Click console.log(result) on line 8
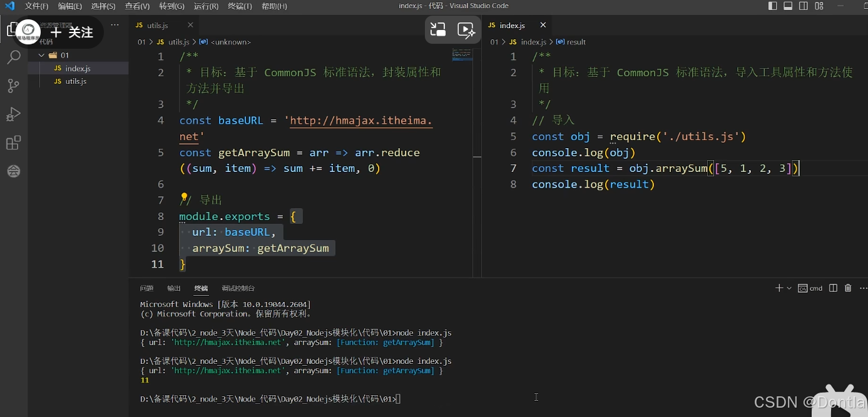This screenshot has height=417, width=868. (x=593, y=184)
